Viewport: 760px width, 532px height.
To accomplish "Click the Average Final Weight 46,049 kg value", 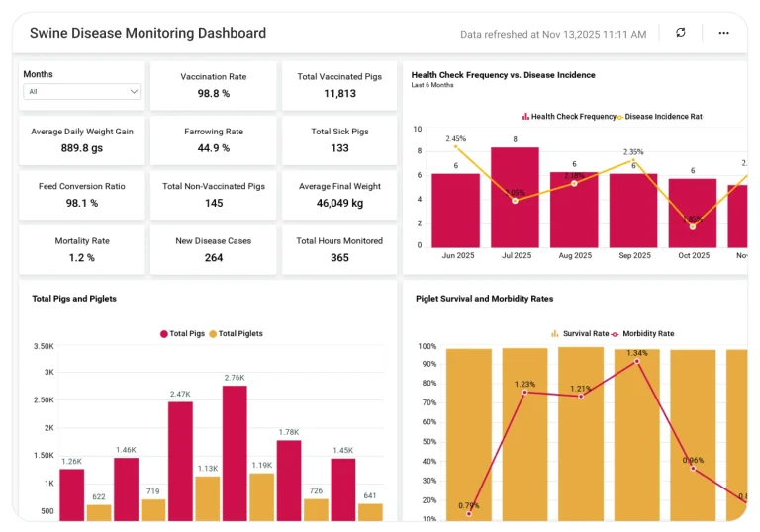I will click(x=339, y=203).
